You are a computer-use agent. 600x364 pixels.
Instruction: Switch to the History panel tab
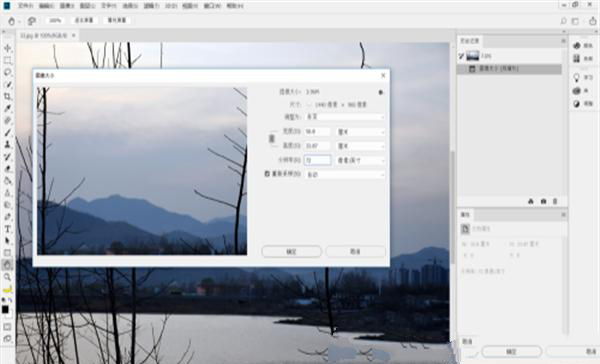click(470, 41)
